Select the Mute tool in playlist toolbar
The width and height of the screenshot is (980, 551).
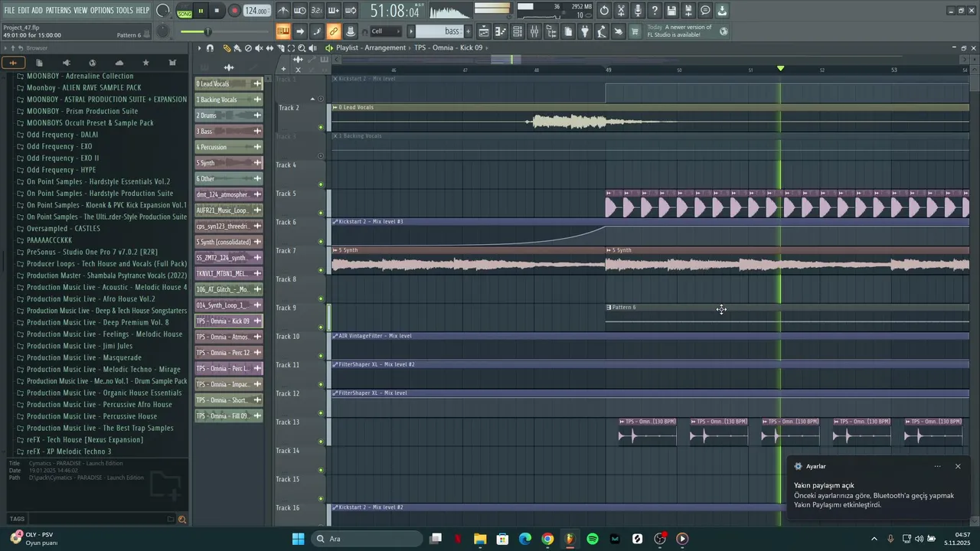[x=259, y=48]
